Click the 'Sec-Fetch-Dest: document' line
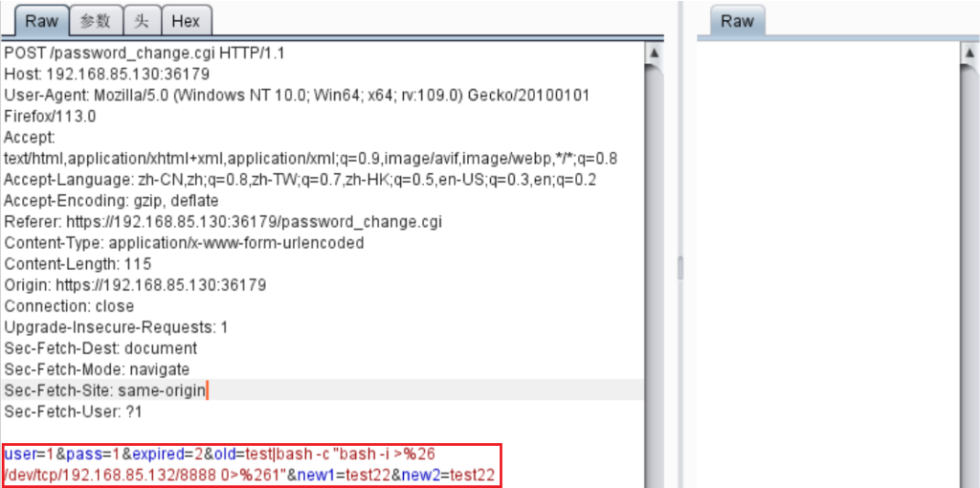The height and width of the screenshot is (488, 980). 100,348
